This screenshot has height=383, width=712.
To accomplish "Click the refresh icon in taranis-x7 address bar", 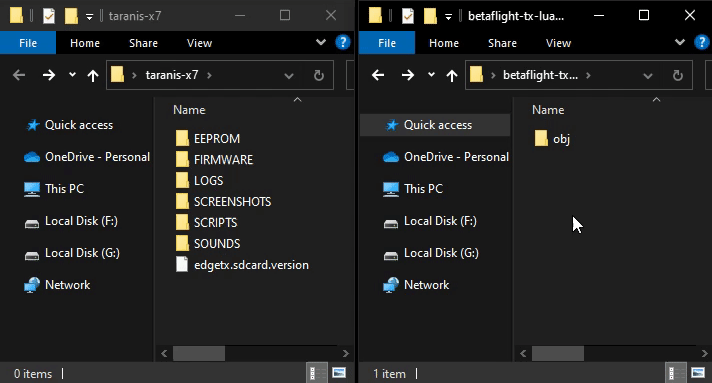I will click(x=319, y=75).
